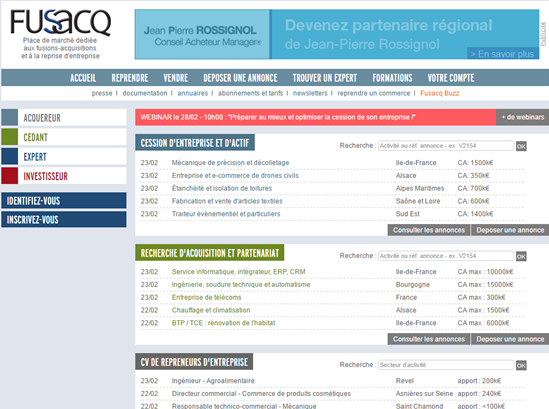Click the 'En savoir plus' banner link
Viewport: 549px width, 409px height.
click(502, 54)
